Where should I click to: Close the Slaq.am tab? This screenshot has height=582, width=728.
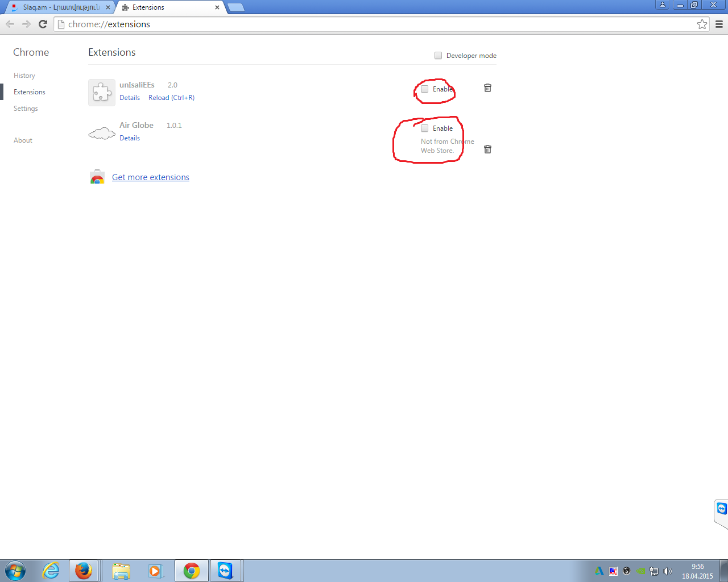coord(108,7)
